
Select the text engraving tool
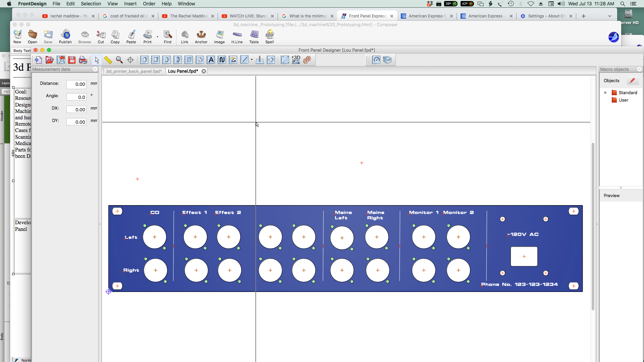point(211,60)
